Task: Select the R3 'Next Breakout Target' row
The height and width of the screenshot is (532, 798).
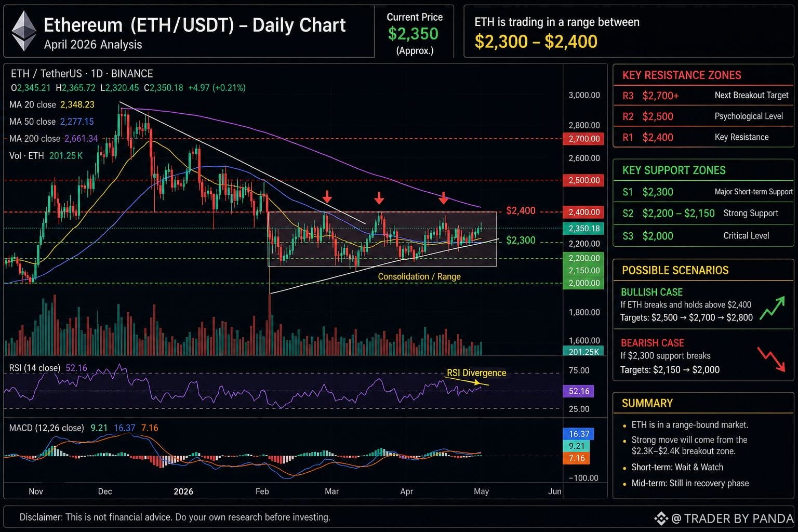Action: click(703, 96)
